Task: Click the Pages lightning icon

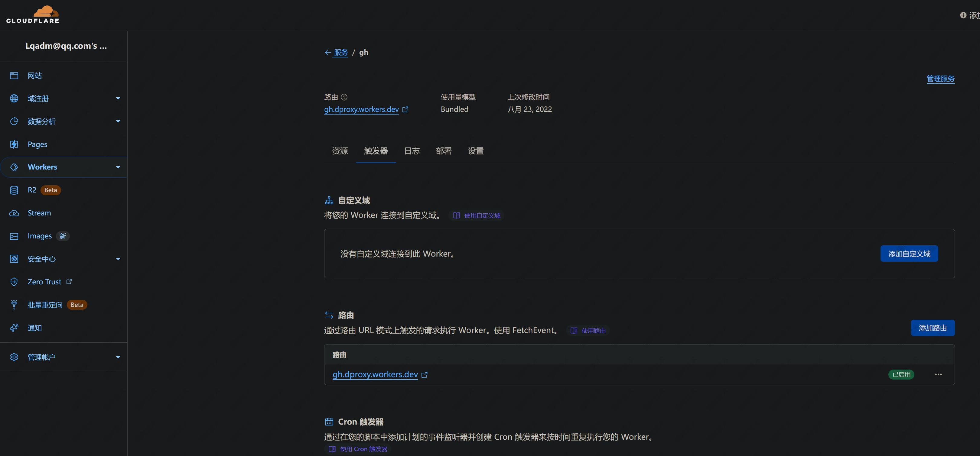Action: (x=14, y=144)
